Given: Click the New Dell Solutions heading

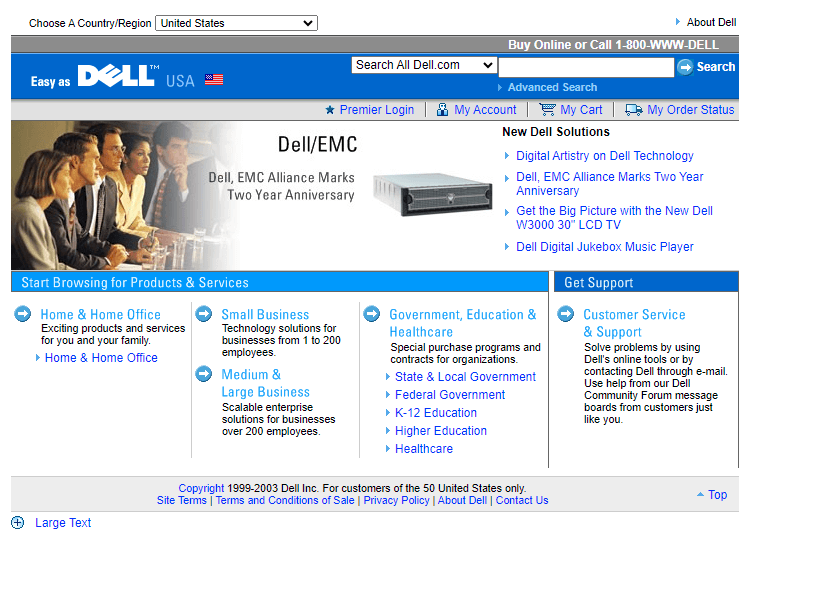Looking at the screenshot, I should point(556,132).
